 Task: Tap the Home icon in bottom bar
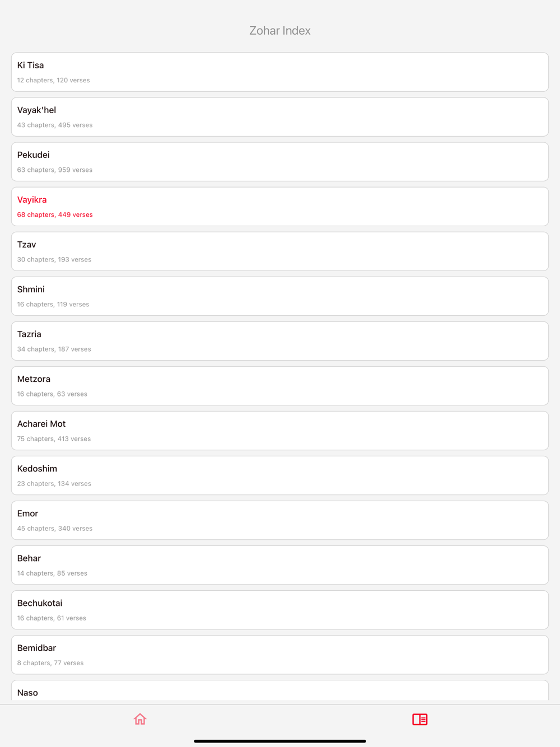tap(140, 719)
